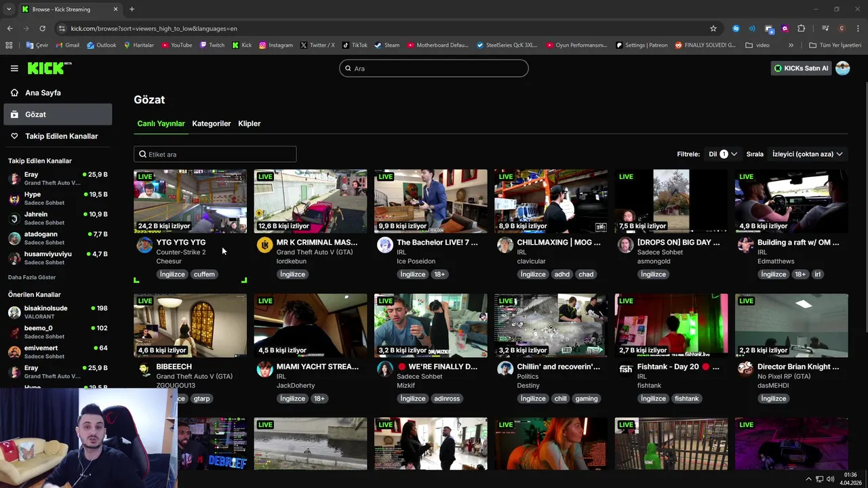
Task: Open the YouTube bookmark
Action: 176,45
